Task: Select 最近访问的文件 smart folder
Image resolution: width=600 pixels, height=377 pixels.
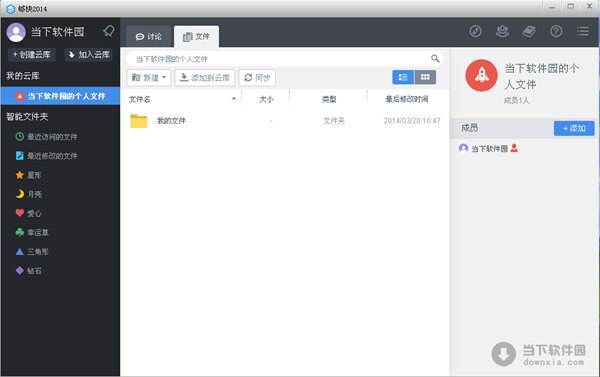Action: (46, 137)
